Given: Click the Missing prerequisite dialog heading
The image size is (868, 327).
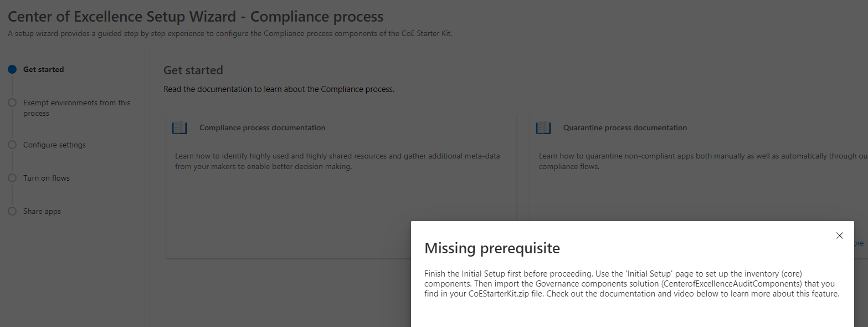Looking at the screenshot, I should pos(492,248).
